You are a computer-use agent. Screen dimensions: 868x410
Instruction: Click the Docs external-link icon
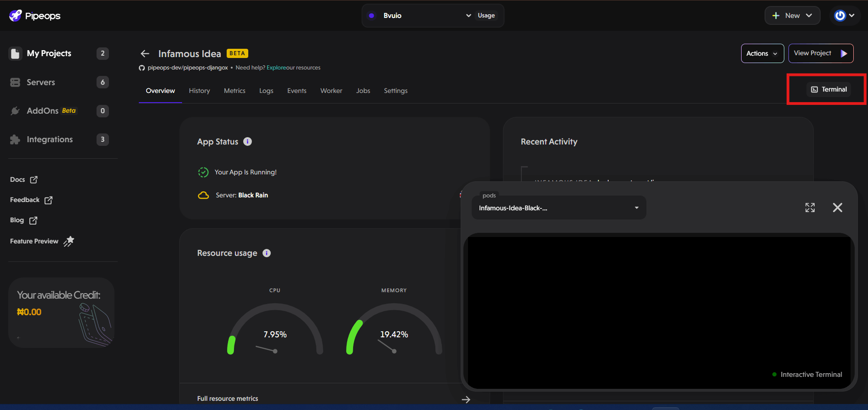[34, 180]
